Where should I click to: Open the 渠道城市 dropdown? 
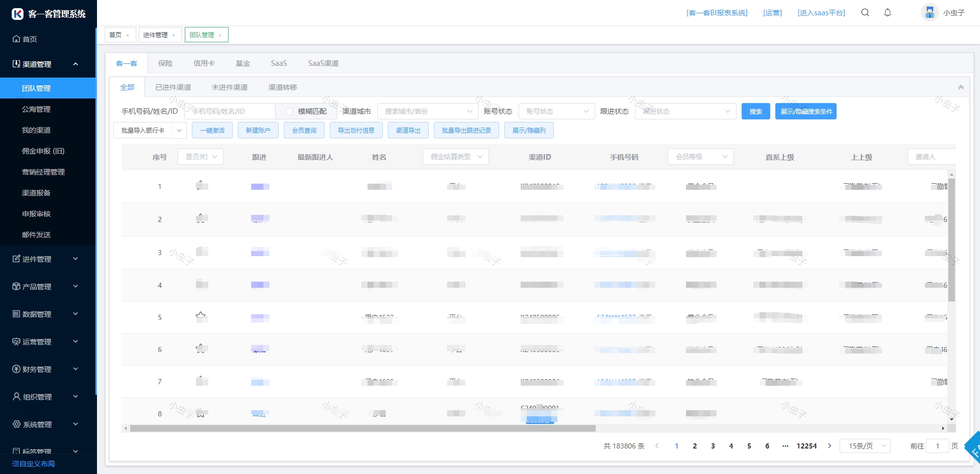click(x=427, y=111)
